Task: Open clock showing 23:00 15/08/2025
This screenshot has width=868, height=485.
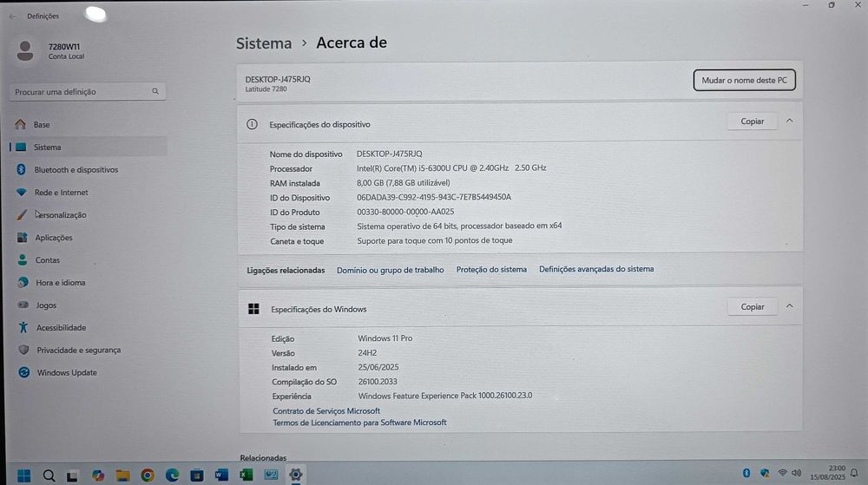Action: [827, 473]
